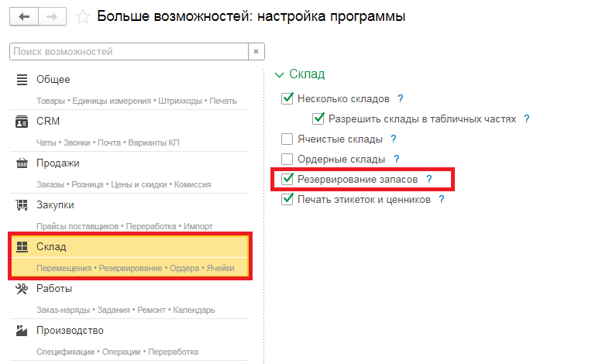The height and width of the screenshot is (364, 616).
Task: Select the Склад section label
Action: tap(51, 246)
